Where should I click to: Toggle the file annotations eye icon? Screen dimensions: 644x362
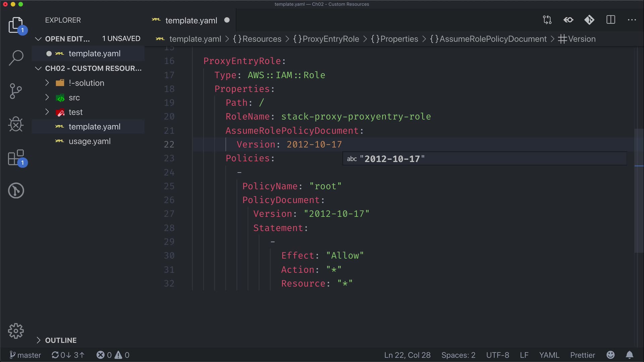click(568, 20)
